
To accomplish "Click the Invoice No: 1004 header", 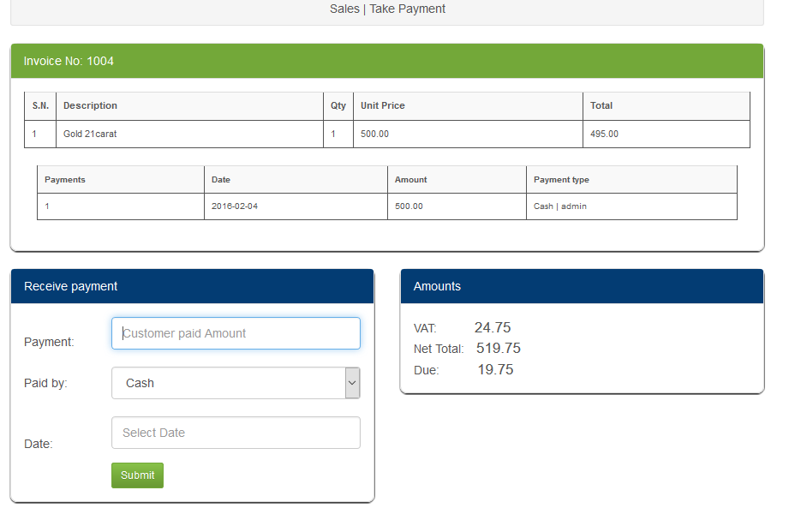I will pos(387,61).
